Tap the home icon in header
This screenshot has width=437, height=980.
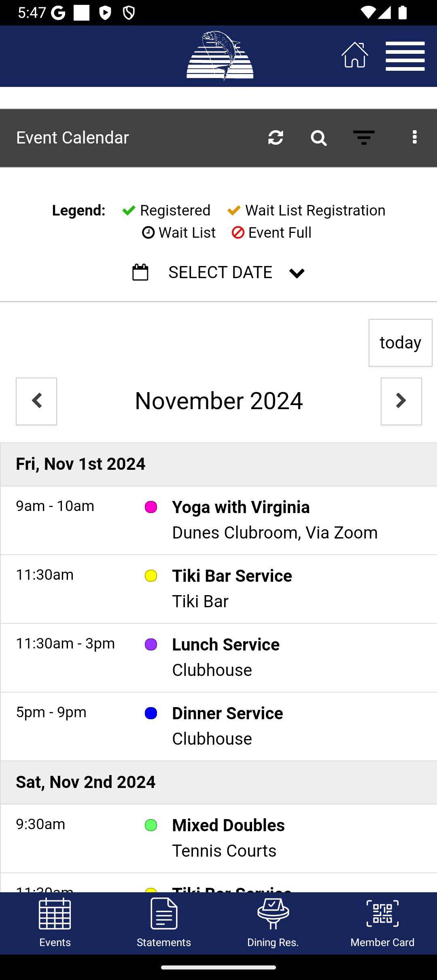[x=355, y=55]
